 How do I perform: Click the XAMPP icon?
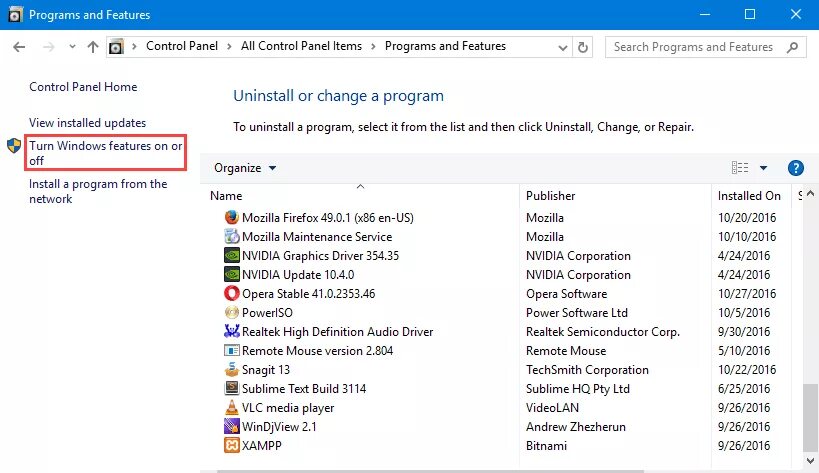point(231,445)
